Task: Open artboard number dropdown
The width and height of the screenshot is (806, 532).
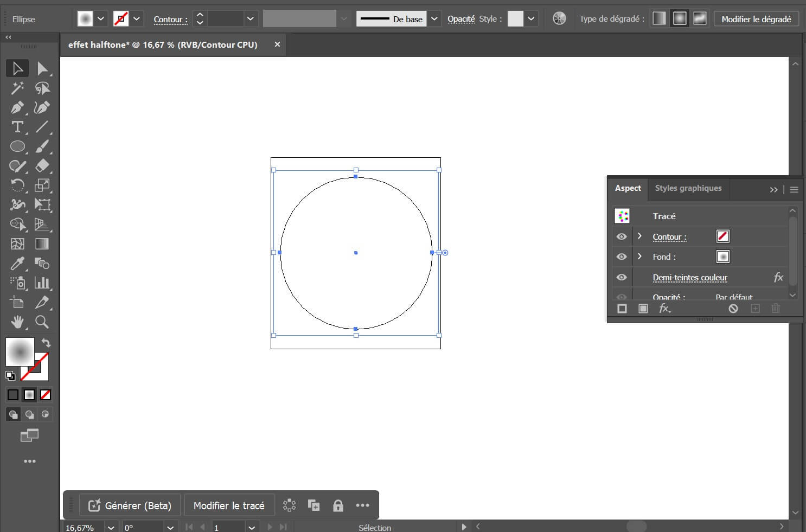Action: [252, 527]
